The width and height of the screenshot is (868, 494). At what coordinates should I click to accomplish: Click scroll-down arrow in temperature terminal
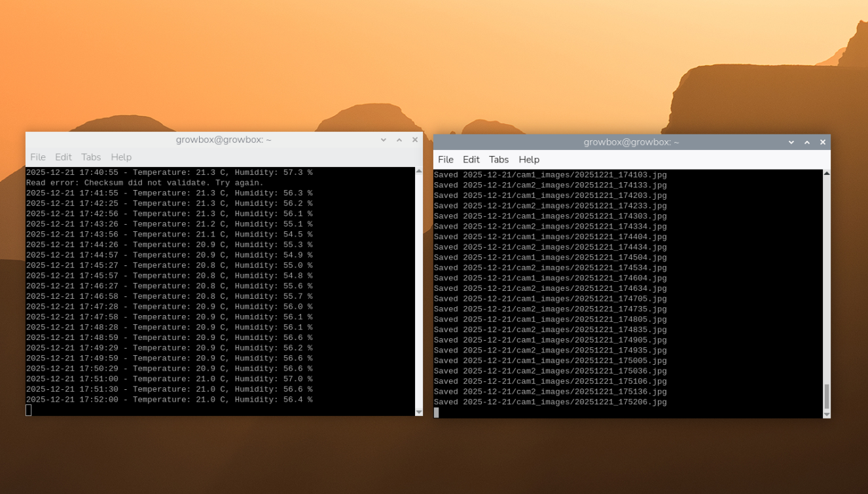point(419,412)
